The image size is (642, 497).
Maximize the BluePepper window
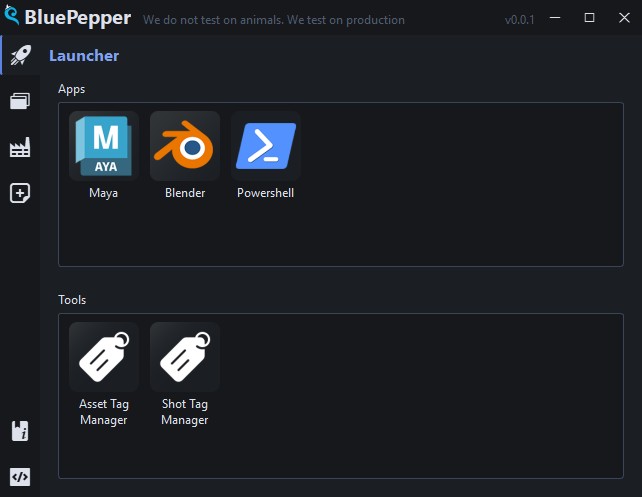pyautogui.click(x=590, y=18)
